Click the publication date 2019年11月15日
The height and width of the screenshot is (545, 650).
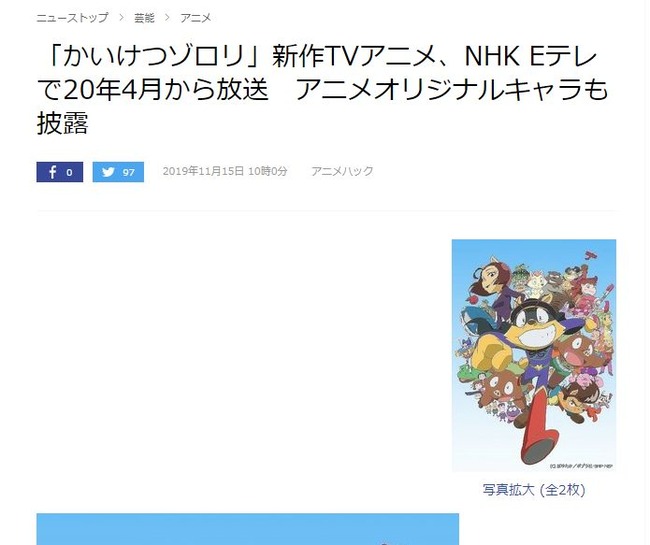pyautogui.click(x=203, y=171)
